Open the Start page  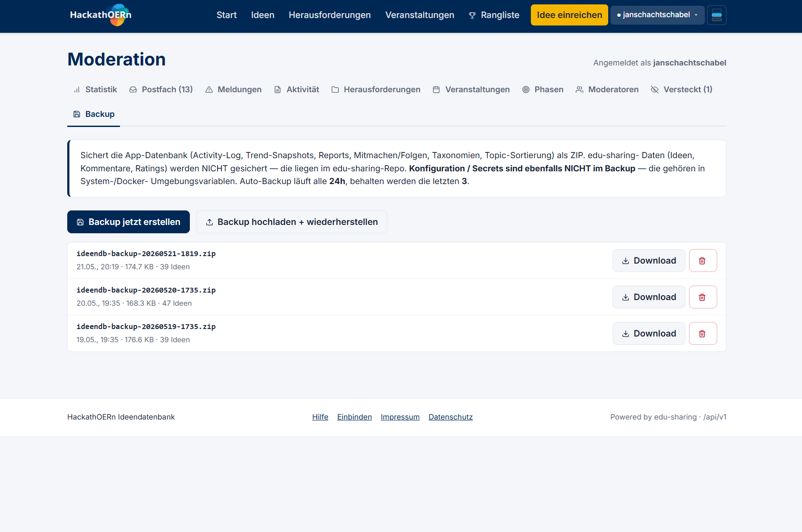point(226,15)
